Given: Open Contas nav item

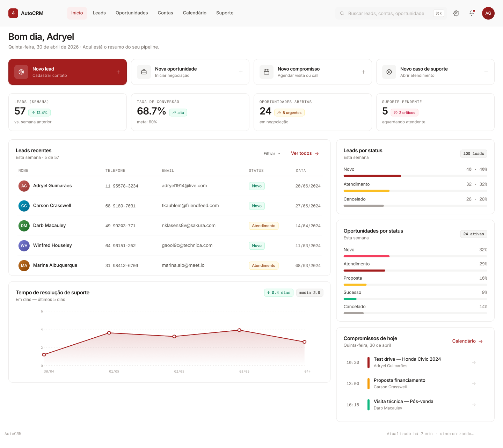Looking at the screenshot, I should 165,13.
